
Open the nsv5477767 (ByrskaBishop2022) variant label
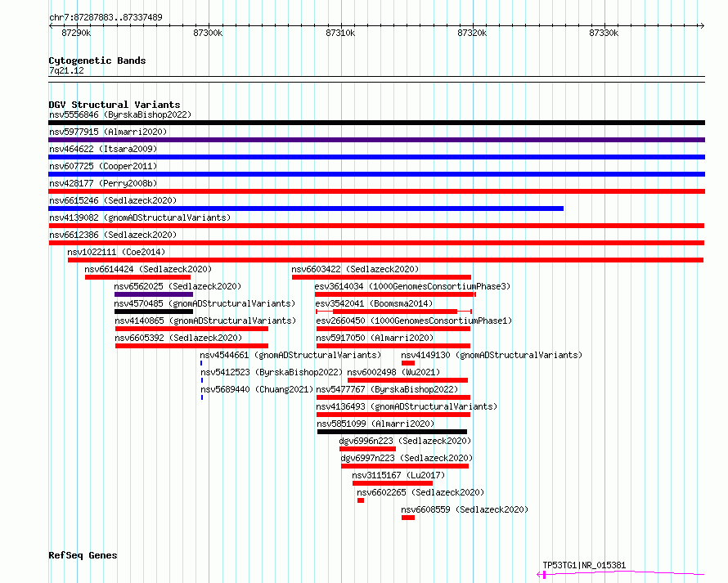point(387,389)
